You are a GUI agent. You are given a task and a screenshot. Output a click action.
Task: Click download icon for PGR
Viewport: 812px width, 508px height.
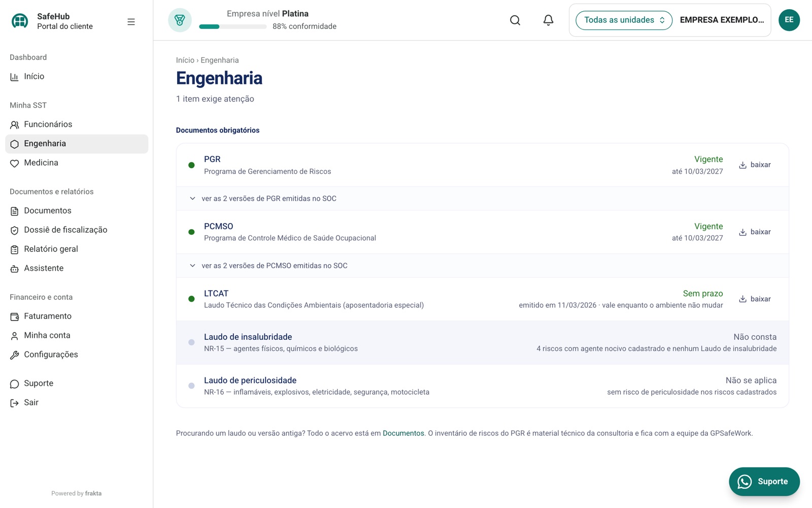coord(742,165)
